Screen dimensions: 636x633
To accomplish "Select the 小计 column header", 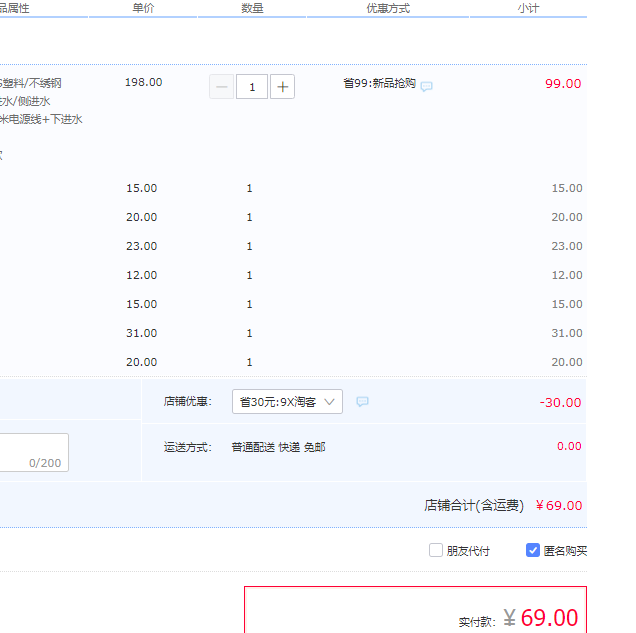I will click(528, 8).
